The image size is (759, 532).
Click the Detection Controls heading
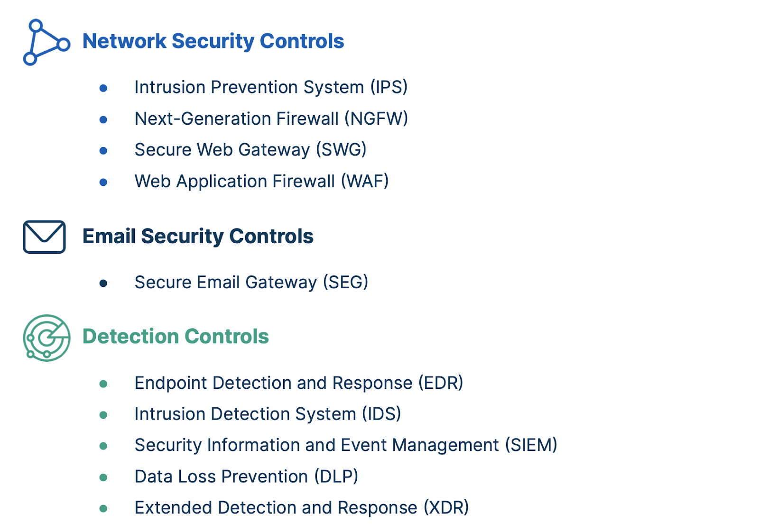point(176,337)
